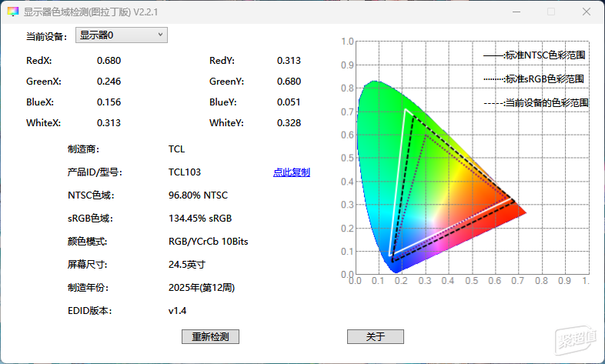Click the 点此复制 copy link
The height and width of the screenshot is (364, 605).
coord(291,172)
